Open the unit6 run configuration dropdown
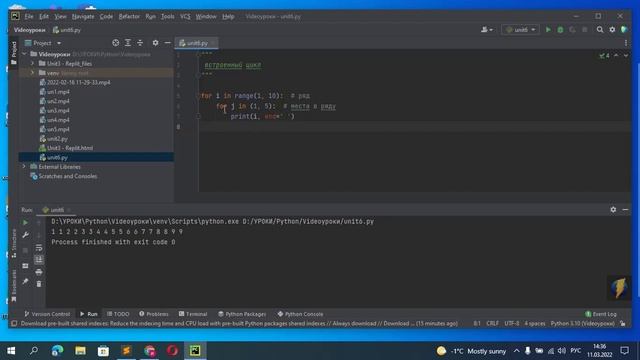 point(520,30)
